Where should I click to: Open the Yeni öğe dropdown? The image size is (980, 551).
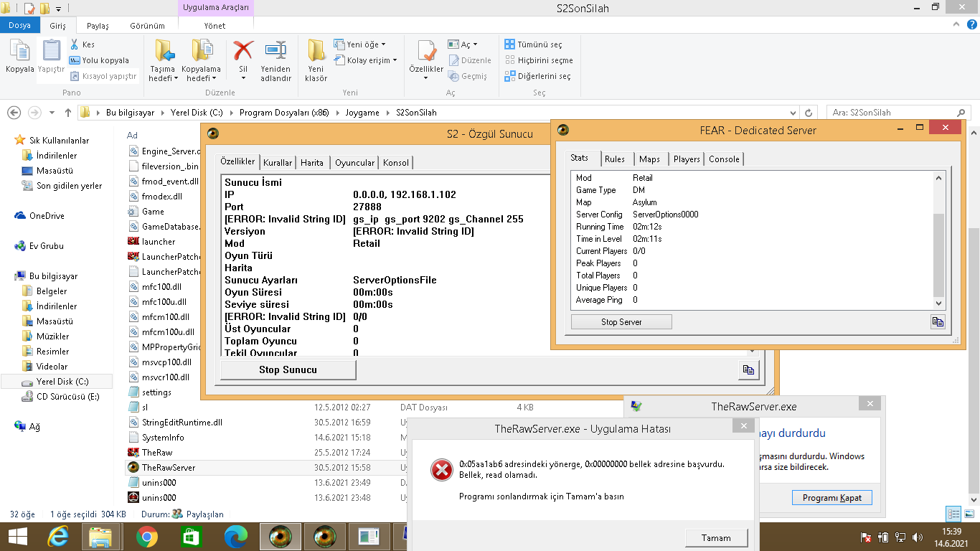360,44
